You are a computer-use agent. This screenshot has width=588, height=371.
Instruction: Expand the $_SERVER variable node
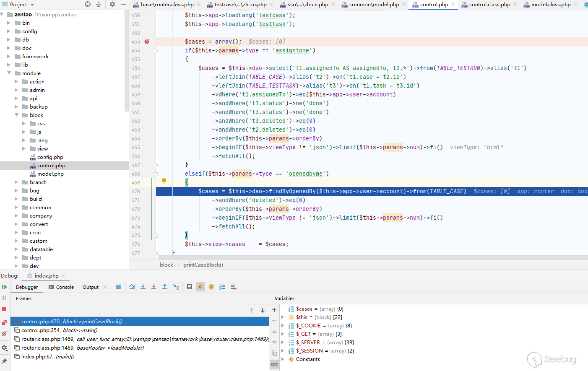283,342
